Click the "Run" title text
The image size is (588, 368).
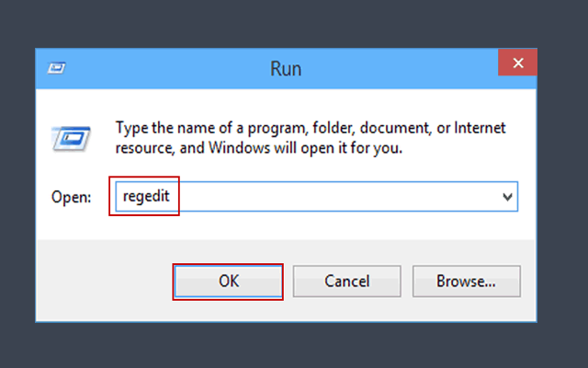tap(286, 68)
